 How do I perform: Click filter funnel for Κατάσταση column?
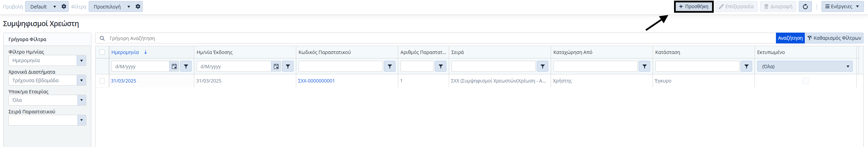pyautogui.click(x=746, y=67)
